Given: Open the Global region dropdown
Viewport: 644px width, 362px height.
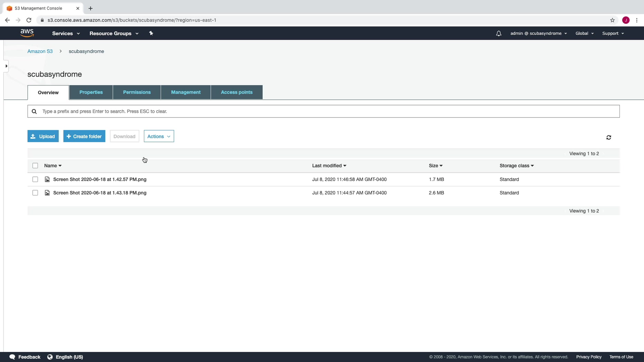Looking at the screenshot, I should [x=584, y=33].
